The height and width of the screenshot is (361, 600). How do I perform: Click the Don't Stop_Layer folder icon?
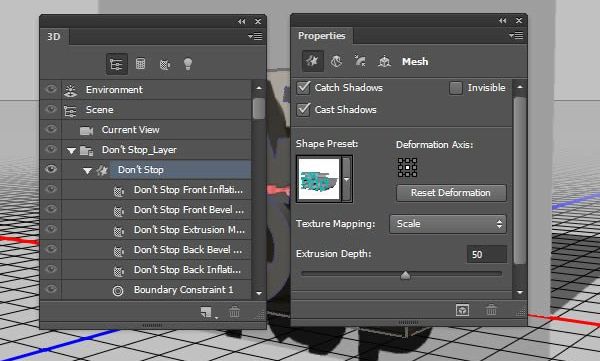[86, 150]
